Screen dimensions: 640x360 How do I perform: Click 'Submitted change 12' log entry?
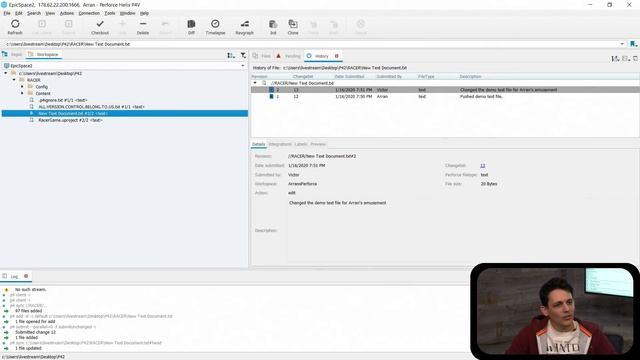(36, 332)
